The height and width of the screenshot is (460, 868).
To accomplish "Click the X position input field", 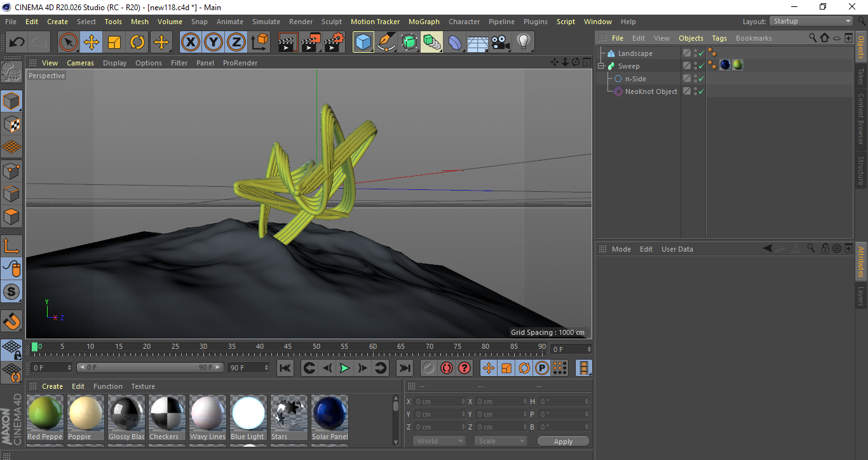I will click(x=440, y=402).
